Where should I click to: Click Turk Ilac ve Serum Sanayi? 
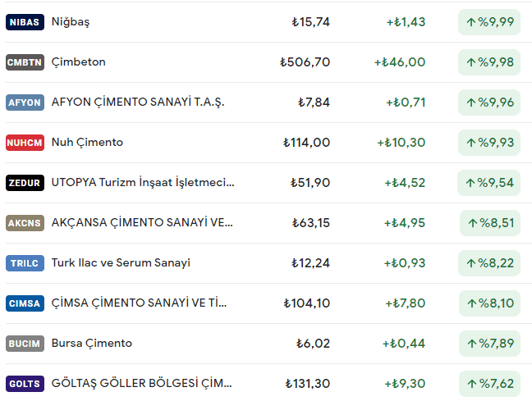point(121,263)
